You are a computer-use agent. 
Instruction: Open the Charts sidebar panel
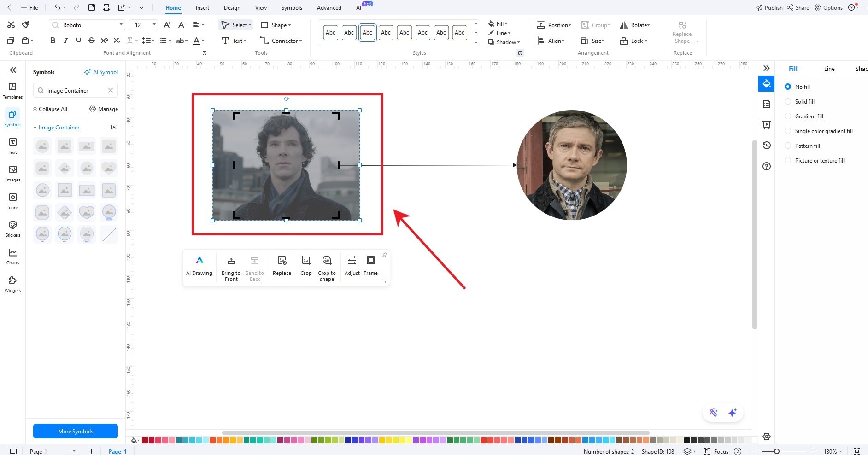tap(12, 257)
